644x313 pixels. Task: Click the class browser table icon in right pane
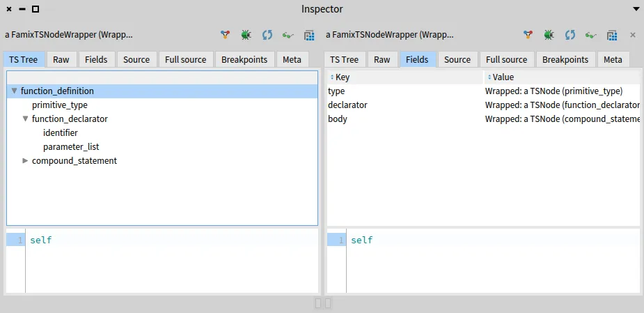612,35
